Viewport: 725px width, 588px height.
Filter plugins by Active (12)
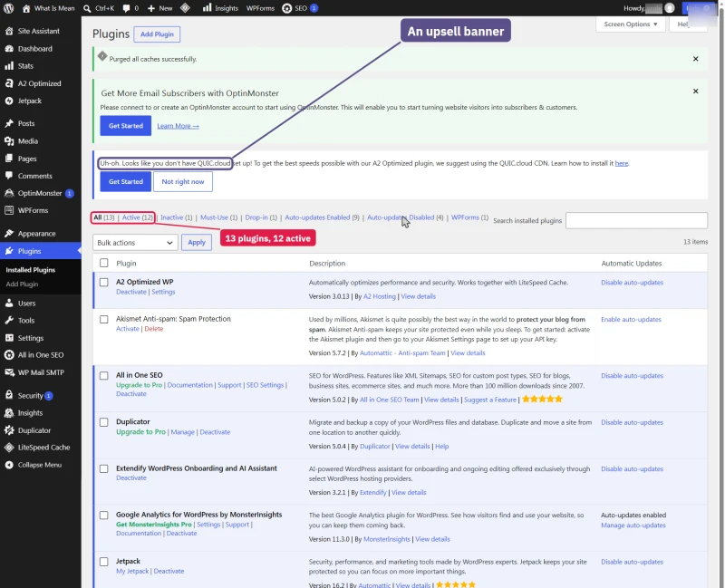coord(138,217)
